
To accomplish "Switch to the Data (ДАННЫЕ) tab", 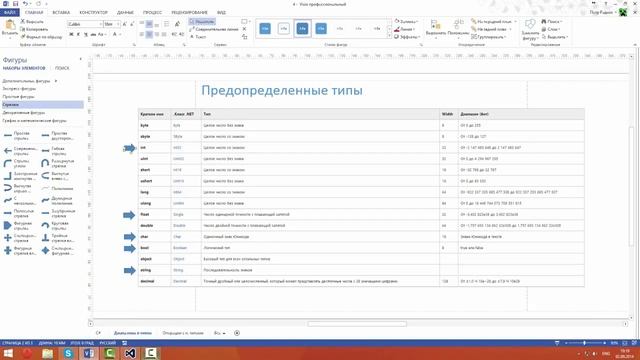I will pos(125,12).
